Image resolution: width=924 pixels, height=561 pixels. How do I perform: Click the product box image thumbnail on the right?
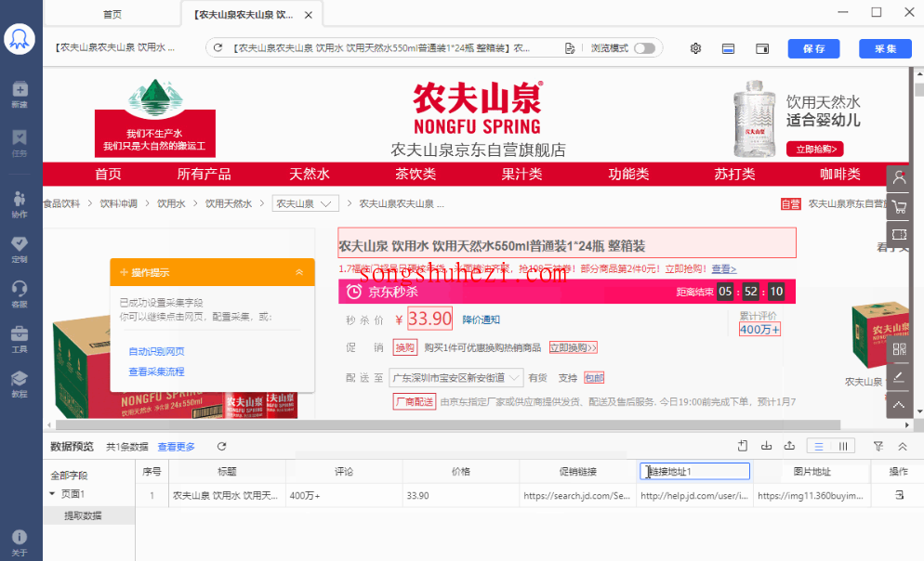(881, 337)
